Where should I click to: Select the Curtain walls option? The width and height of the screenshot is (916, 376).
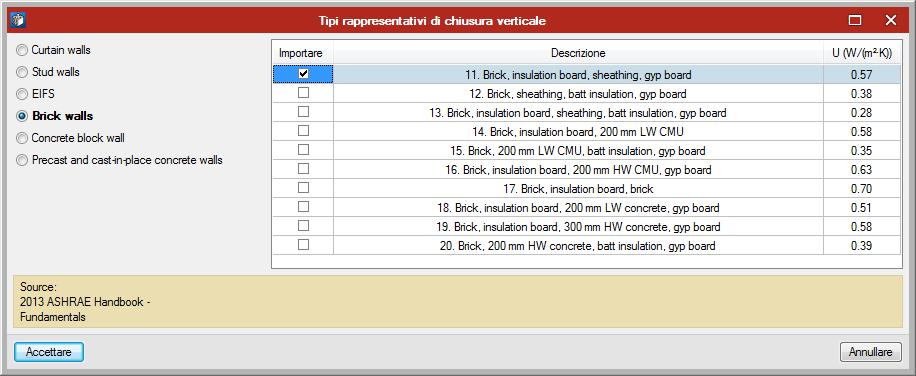pyautogui.click(x=54, y=50)
